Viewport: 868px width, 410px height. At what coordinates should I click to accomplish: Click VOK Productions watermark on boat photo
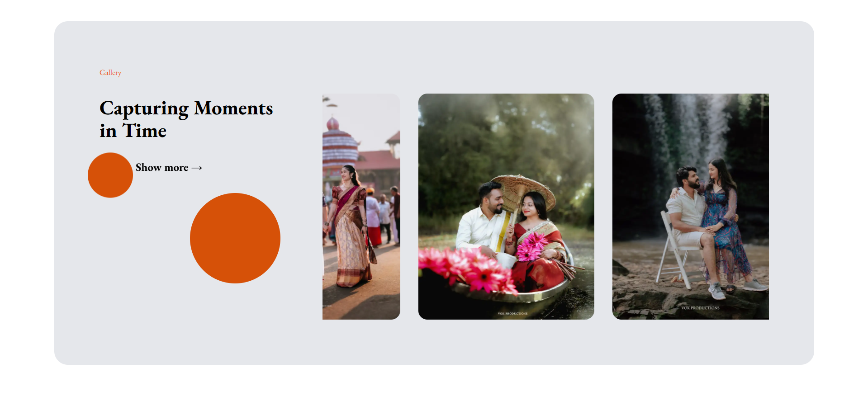pyautogui.click(x=512, y=313)
